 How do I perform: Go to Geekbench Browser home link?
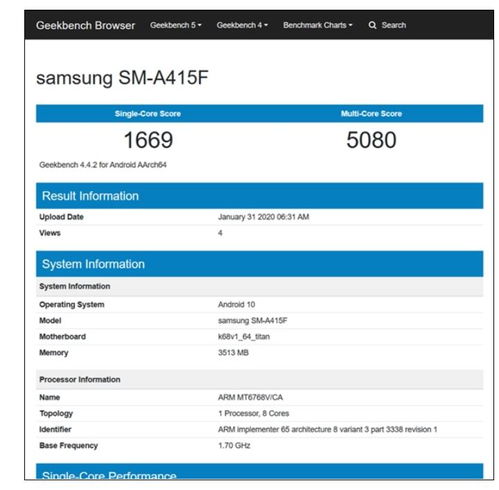tap(85, 25)
